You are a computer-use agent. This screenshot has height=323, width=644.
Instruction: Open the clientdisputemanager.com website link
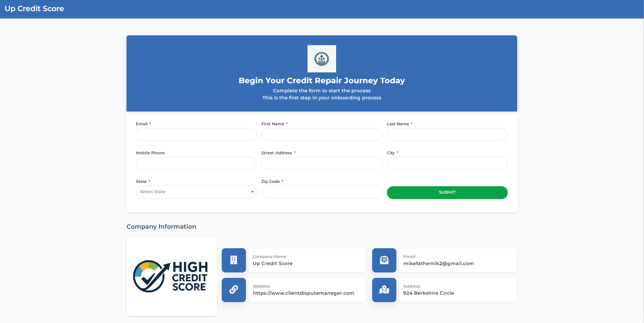[x=303, y=293]
